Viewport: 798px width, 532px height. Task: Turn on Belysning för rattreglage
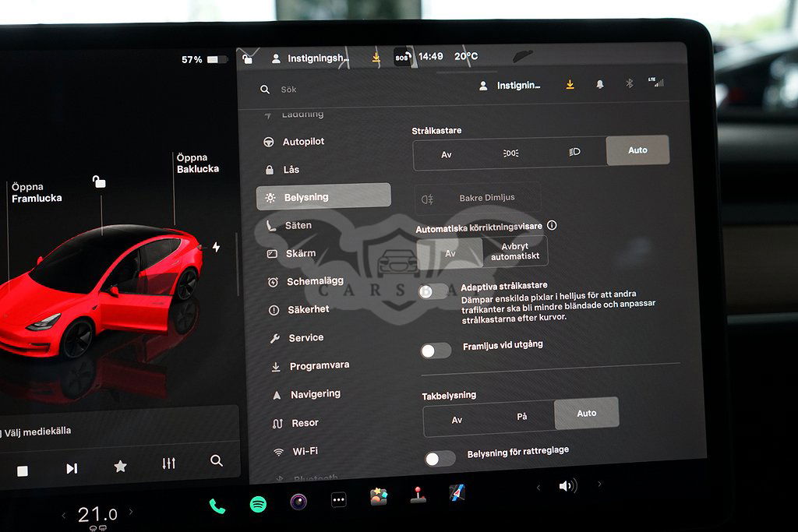coord(440,459)
